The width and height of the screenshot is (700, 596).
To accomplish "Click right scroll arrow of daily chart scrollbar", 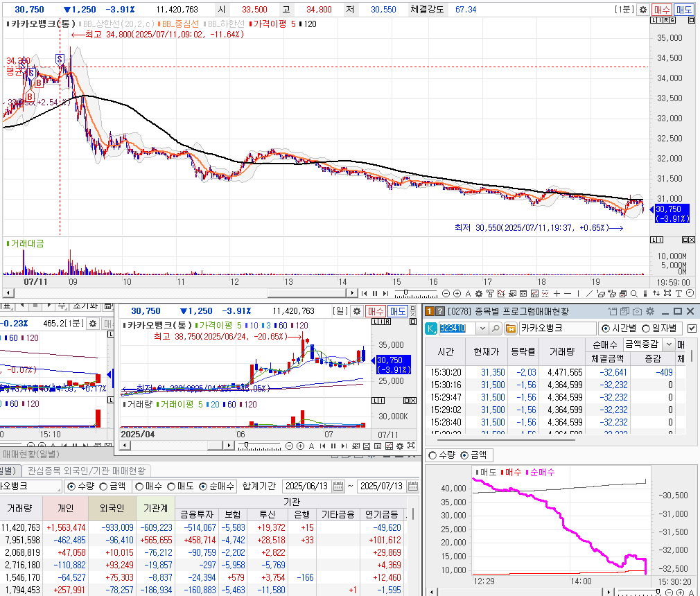I will coord(229,446).
